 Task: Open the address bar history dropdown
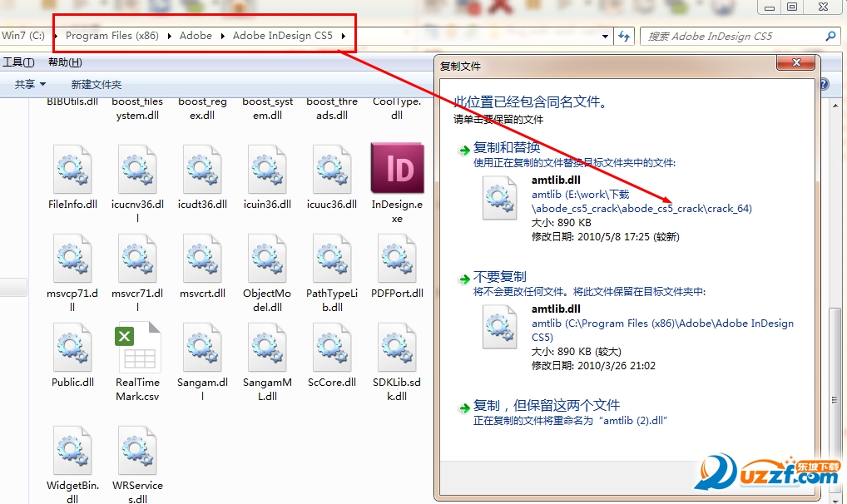coord(605,37)
